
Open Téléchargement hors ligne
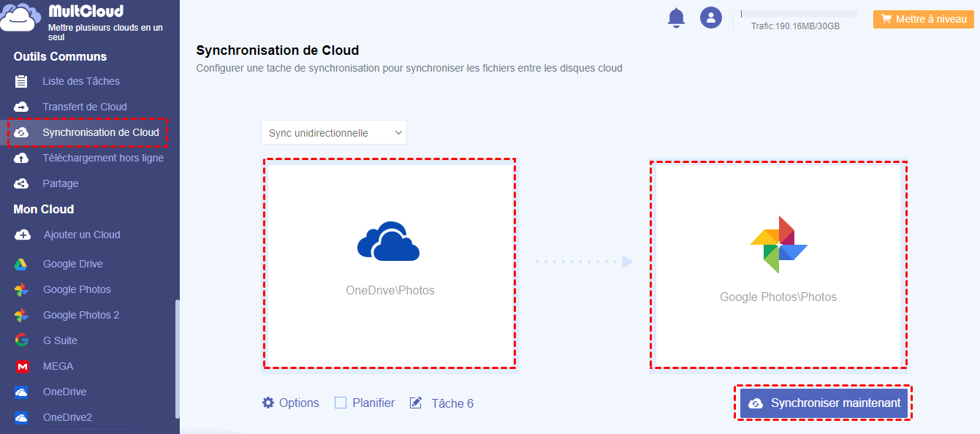click(103, 158)
